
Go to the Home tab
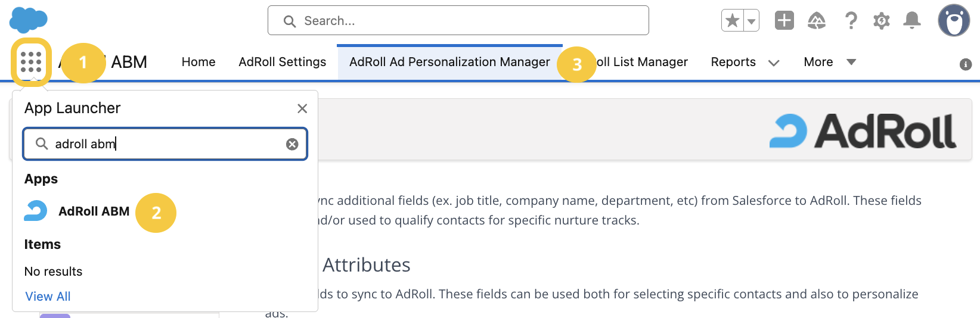[x=199, y=62]
